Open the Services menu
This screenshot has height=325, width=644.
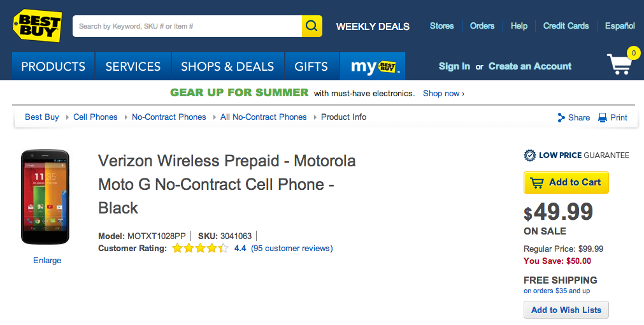coord(133,66)
